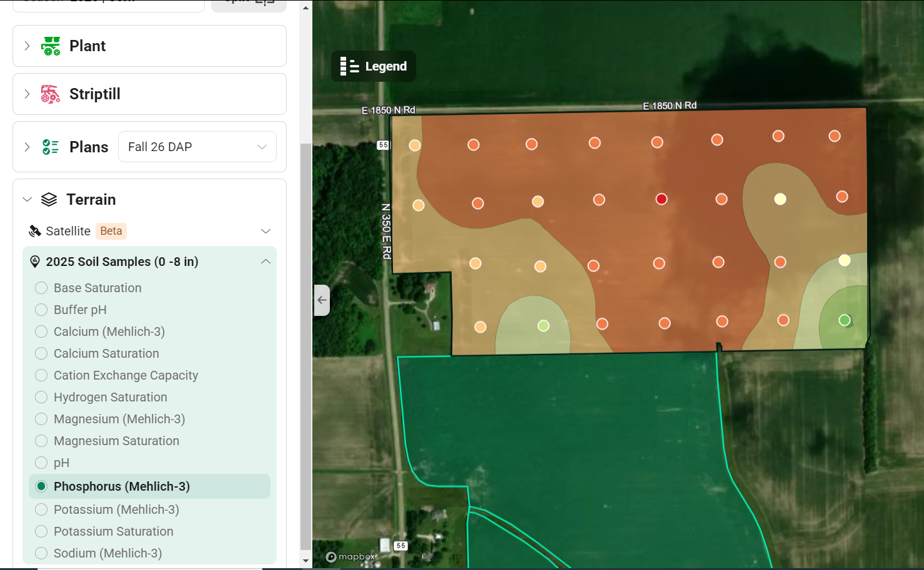This screenshot has width=924, height=570.
Task: Click the green planter icon beside Plant
Action: point(51,46)
